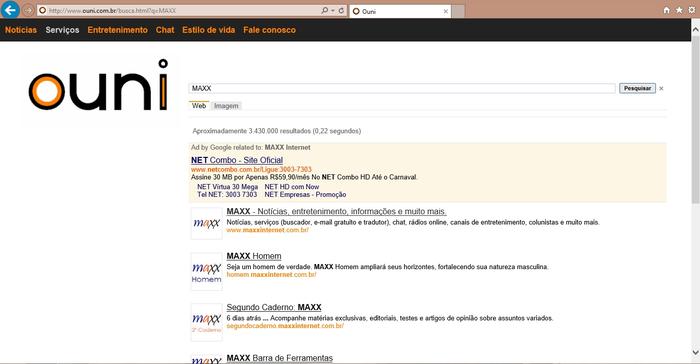The height and width of the screenshot is (364, 700).
Task: Open Favorites star icon
Action: coord(679,10)
